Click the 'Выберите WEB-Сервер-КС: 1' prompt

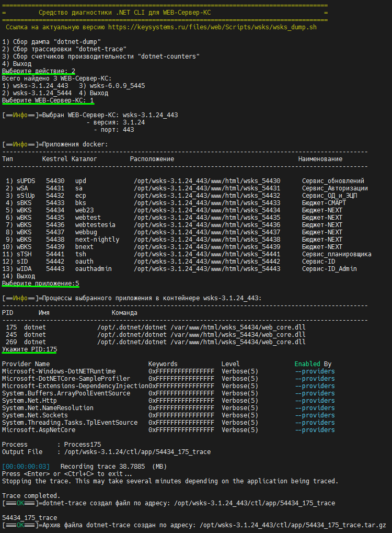(x=48, y=100)
